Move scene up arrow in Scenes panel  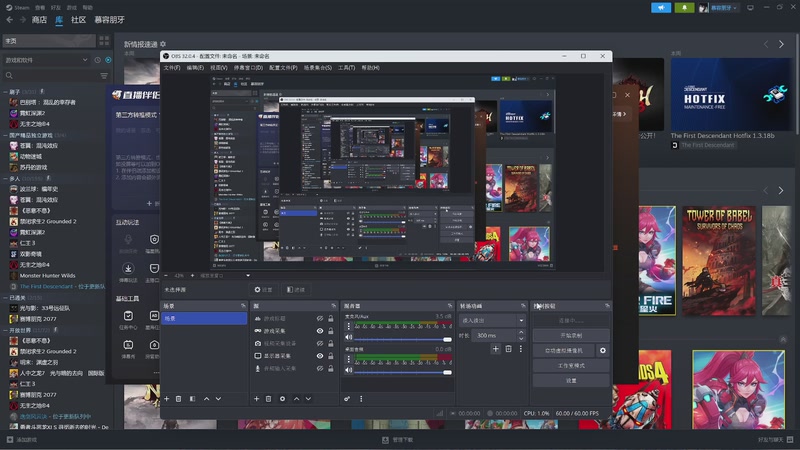coord(207,398)
